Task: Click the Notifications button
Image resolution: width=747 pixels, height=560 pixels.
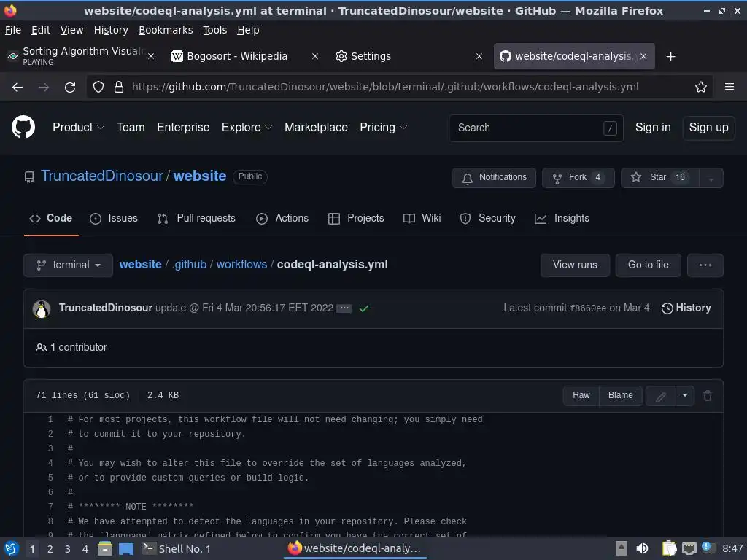Action: [x=494, y=178]
